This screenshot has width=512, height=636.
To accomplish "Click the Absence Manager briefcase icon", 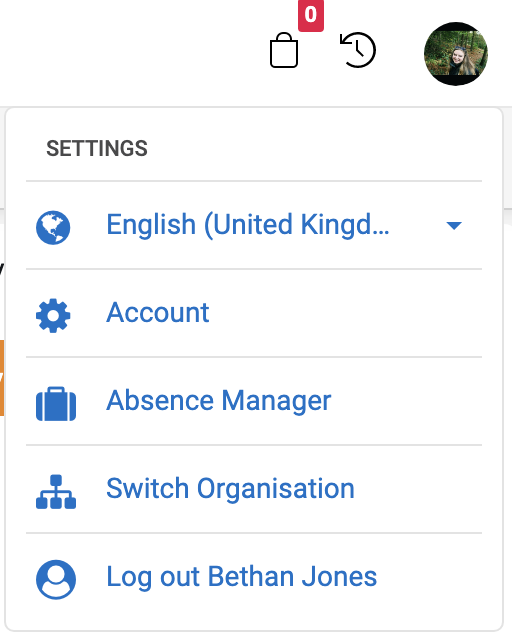I will click(x=56, y=404).
